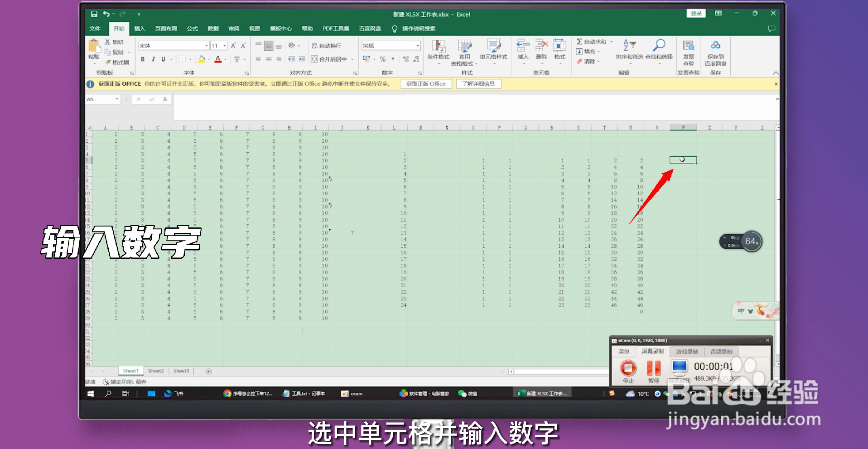Image resolution: width=868 pixels, height=449 pixels.
Task: Open the number format dropdown (常规)
Action: click(417, 45)
